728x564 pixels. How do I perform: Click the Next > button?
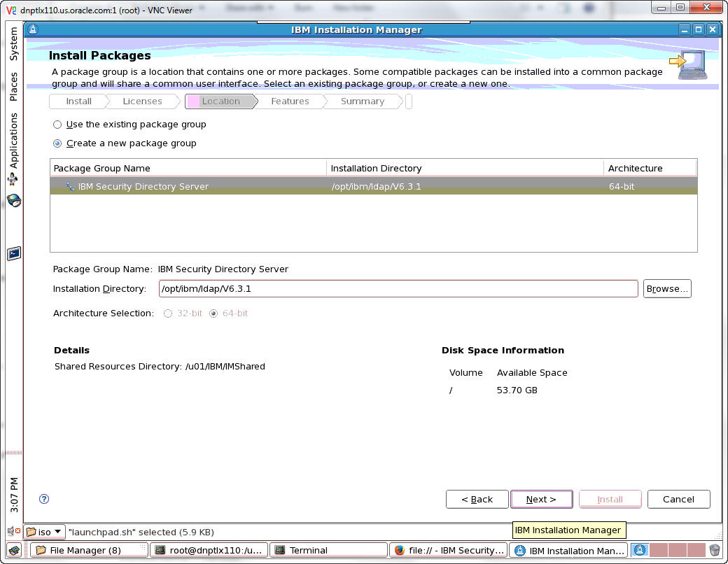[541, 500]
